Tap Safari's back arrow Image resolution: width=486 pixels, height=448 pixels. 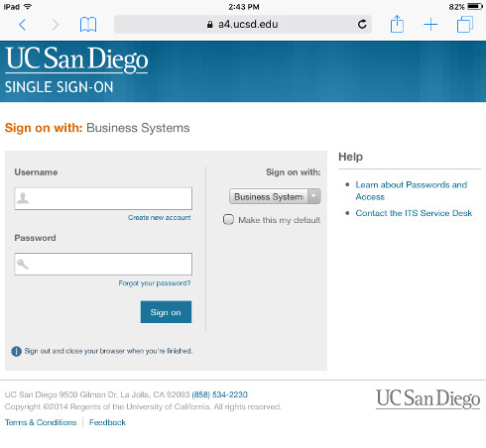pyautogui.click(x=22, y=25)
